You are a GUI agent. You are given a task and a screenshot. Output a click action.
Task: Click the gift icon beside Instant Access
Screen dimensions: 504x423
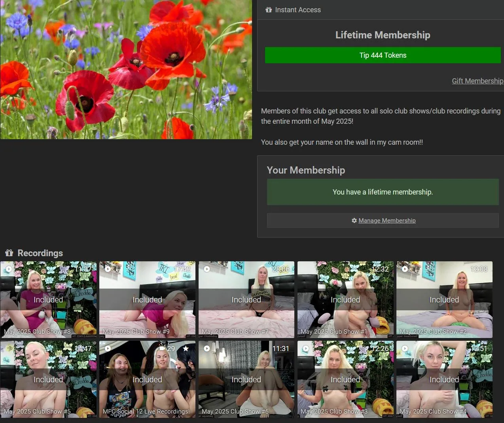[x=269, y=10]
